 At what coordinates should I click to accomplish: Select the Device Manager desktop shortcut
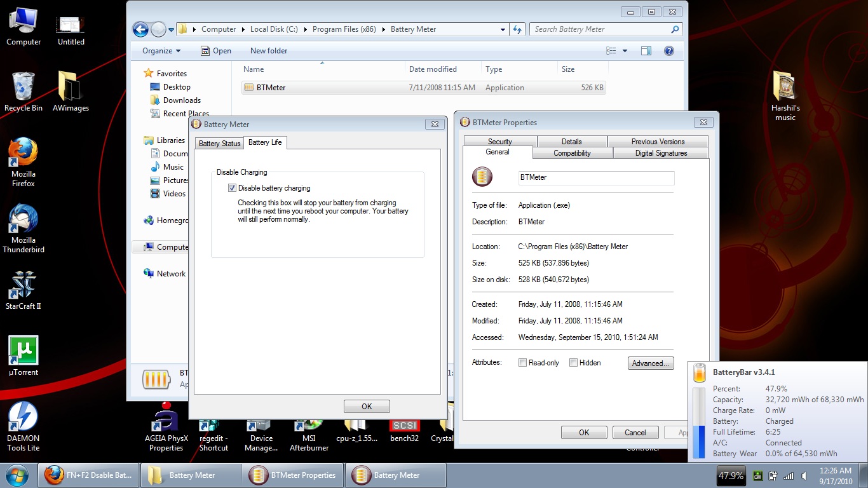point(261,435)
